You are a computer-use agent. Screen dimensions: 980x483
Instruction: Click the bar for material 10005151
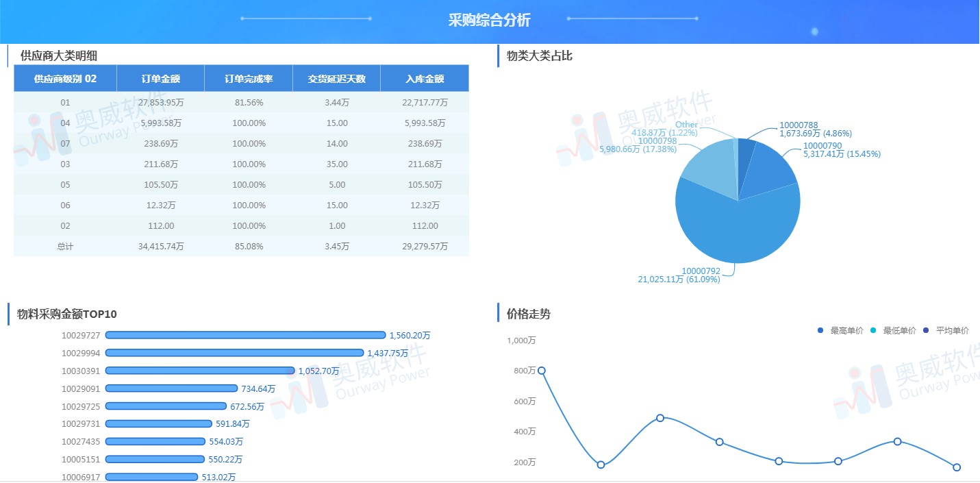(155, 459)
